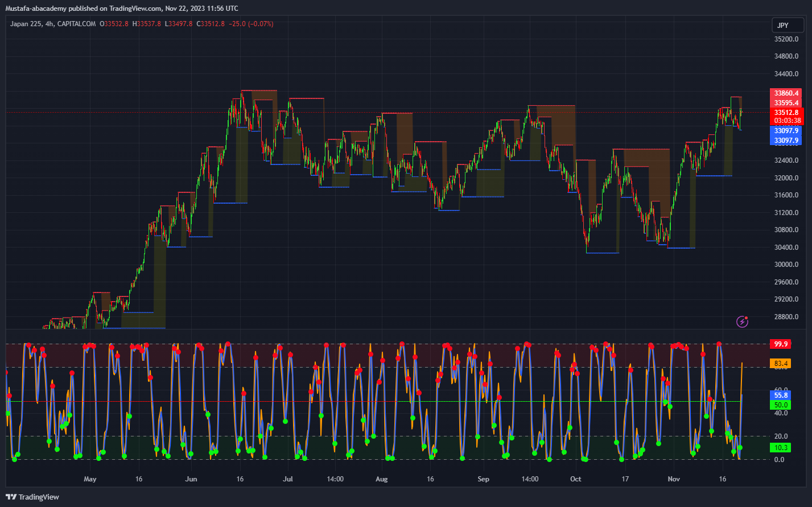812x507 pixels.
Task: Select the low value L33497.8
Action: pyautogui.click(x=179, y=24)
